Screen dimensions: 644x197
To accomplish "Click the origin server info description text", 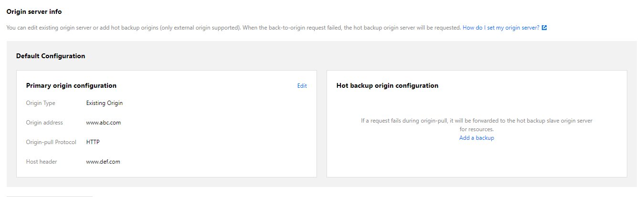I will pyautogui.click(x=234, y=28).
